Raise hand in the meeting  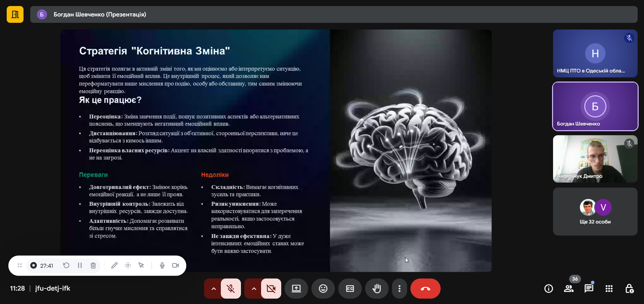click(x=377, y=289)
